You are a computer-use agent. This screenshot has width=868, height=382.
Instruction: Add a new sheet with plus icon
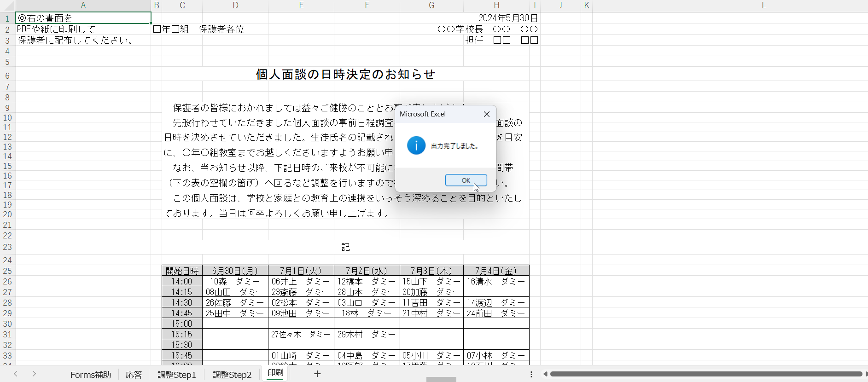tap(317, 374)
